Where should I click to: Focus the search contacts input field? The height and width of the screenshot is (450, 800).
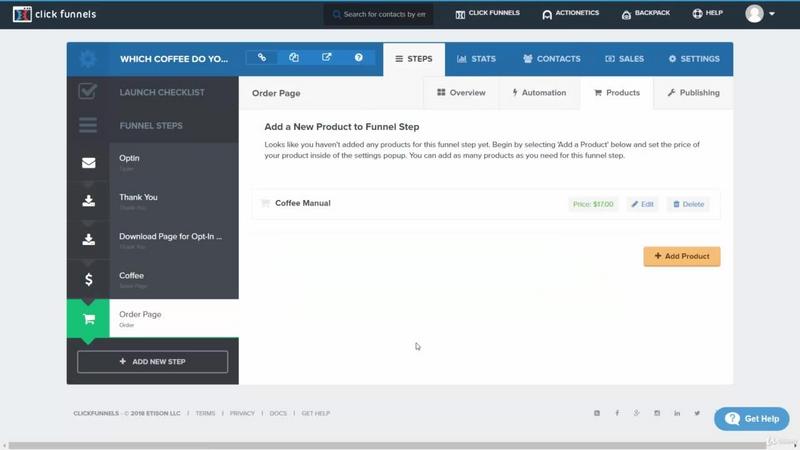379,14
